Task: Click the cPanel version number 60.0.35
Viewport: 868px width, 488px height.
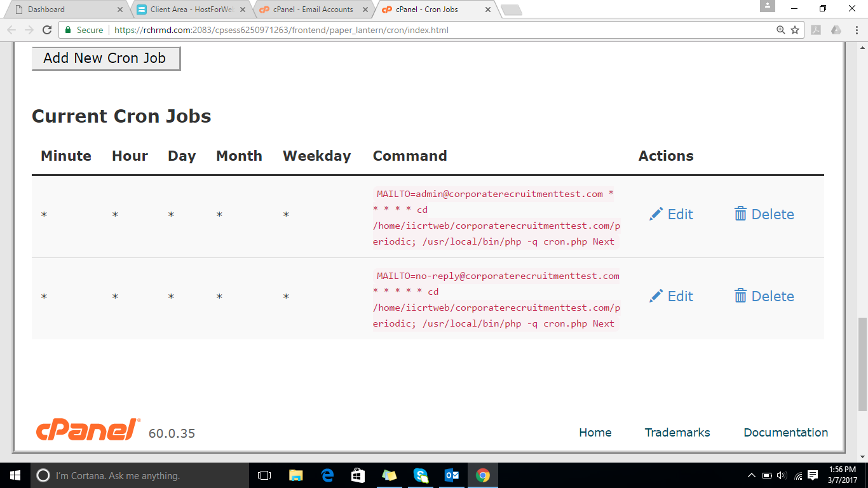Action: [x=172, y=434]
